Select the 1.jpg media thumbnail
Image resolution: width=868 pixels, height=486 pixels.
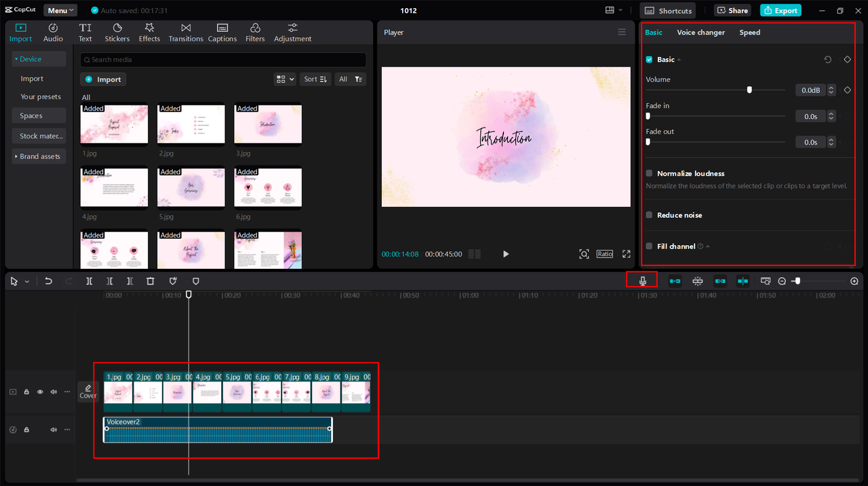[x=114, y=125]
